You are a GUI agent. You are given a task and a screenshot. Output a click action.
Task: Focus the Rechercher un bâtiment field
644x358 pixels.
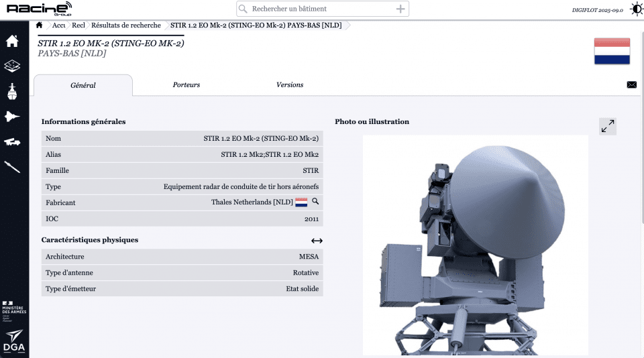pyautogui.click(x=322, y=9)
